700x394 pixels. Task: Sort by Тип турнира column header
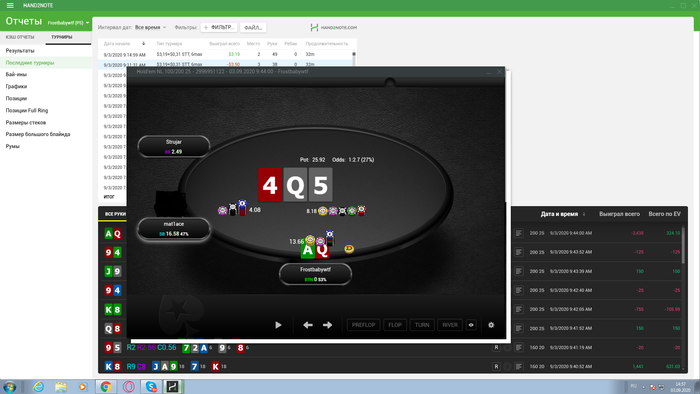tap(169, 44)
